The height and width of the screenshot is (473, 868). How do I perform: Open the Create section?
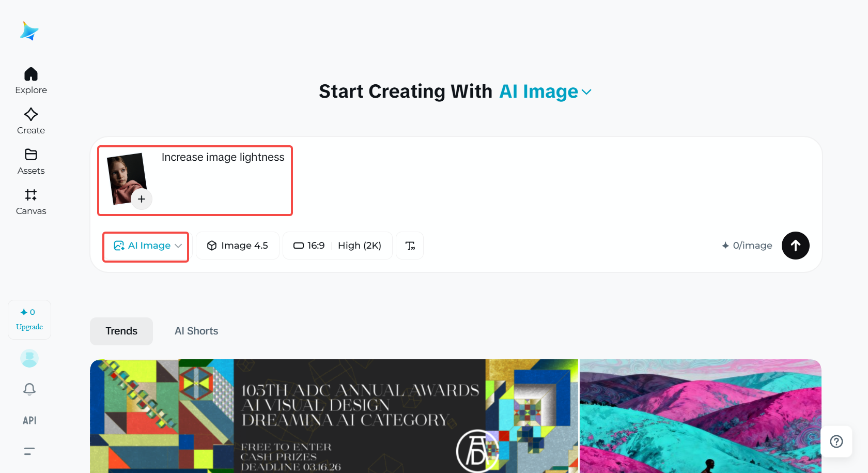click(x=31, y=120)
